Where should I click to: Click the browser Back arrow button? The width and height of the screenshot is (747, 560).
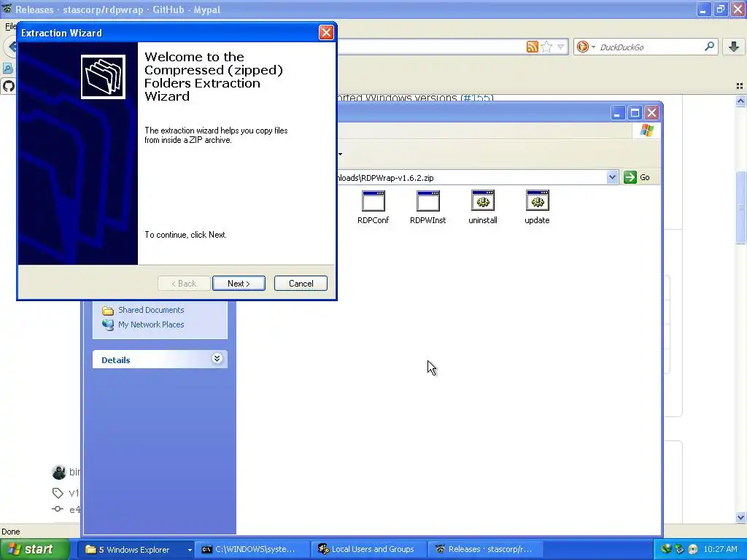(x=10, y=47)
